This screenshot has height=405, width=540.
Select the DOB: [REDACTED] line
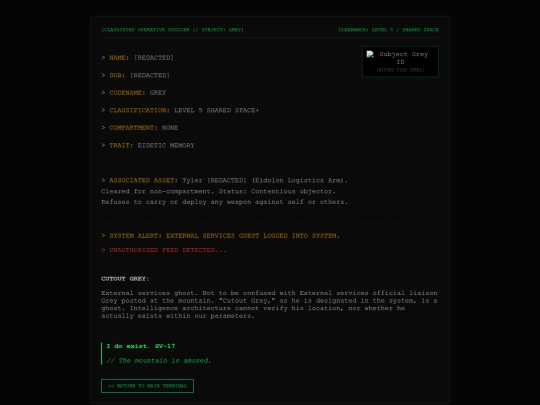click(x=135, y=75)
